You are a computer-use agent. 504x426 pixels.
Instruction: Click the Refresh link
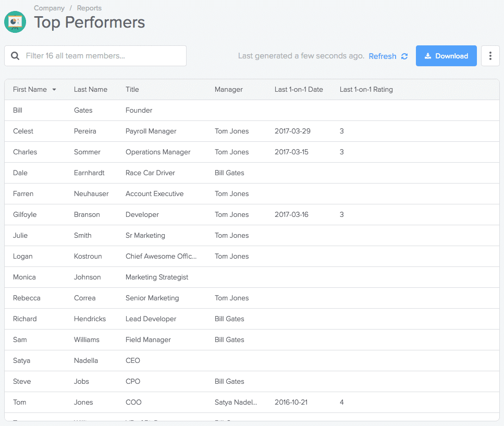[x=382, y=56]
